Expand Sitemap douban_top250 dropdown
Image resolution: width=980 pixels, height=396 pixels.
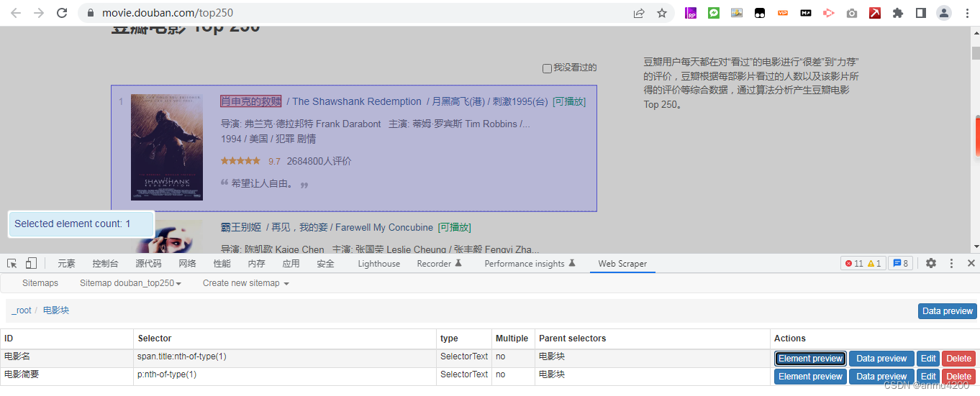pyautogui.click(x=130, y=283)
